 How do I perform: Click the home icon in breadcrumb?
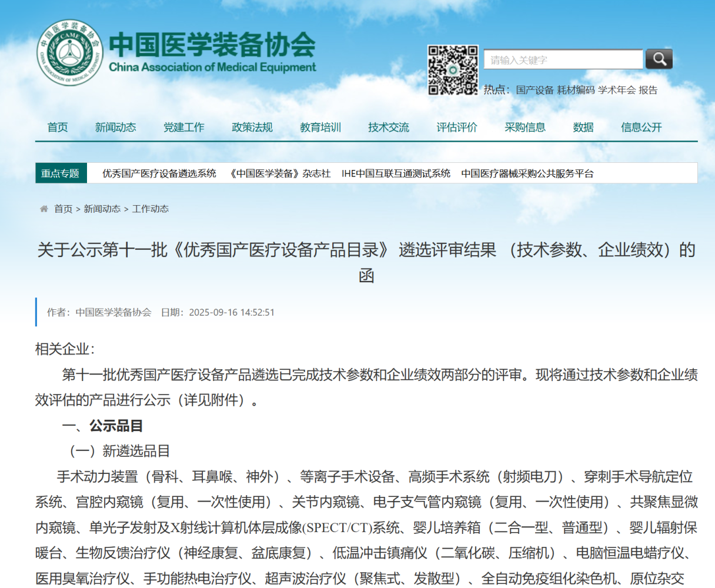tap(44, 209)
